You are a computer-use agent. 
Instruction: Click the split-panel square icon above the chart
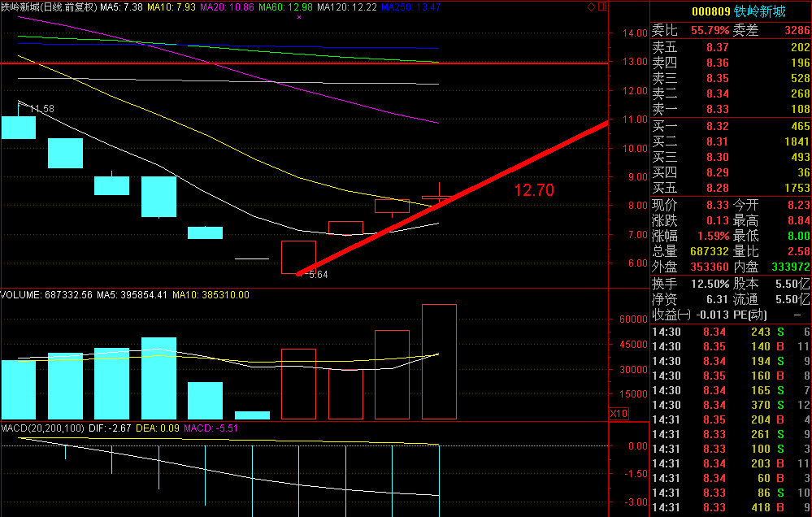tap(602, 7)
